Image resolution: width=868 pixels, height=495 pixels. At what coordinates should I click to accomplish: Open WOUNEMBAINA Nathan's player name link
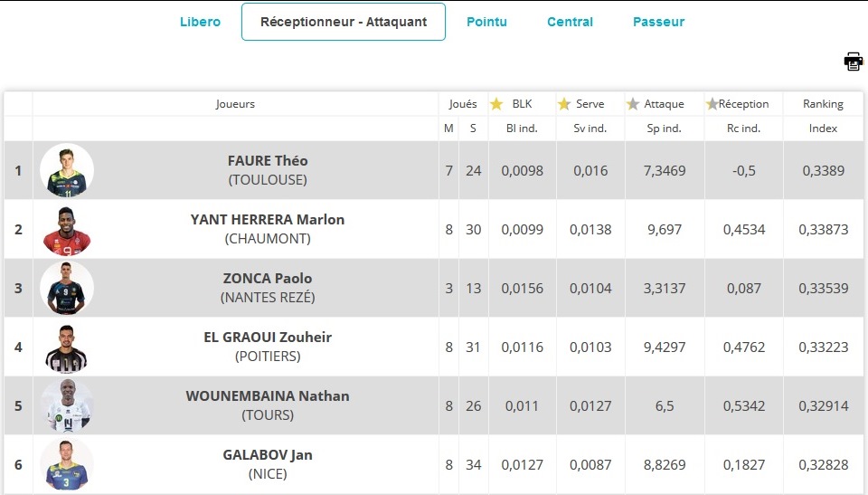pyautogui.click(x=268, y=395)
